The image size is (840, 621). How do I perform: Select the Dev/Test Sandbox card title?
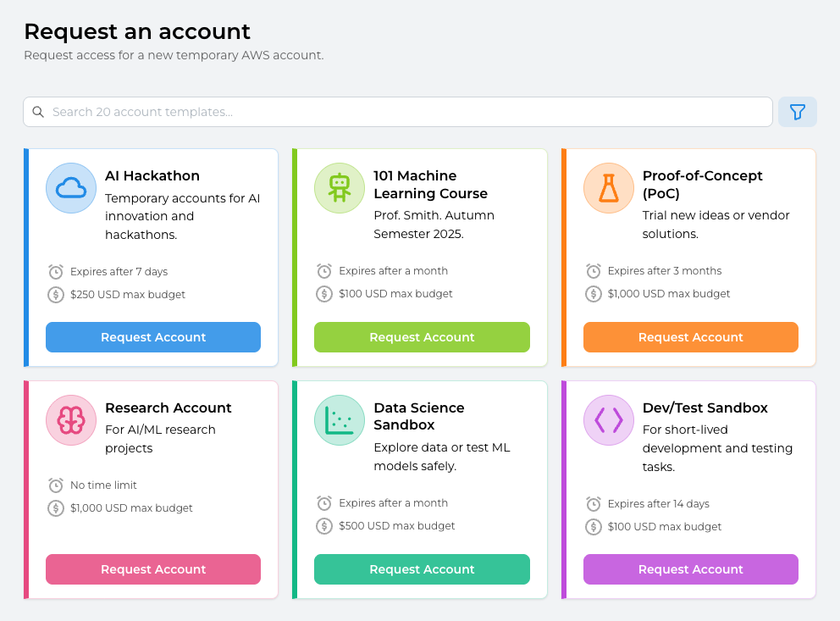705,408
